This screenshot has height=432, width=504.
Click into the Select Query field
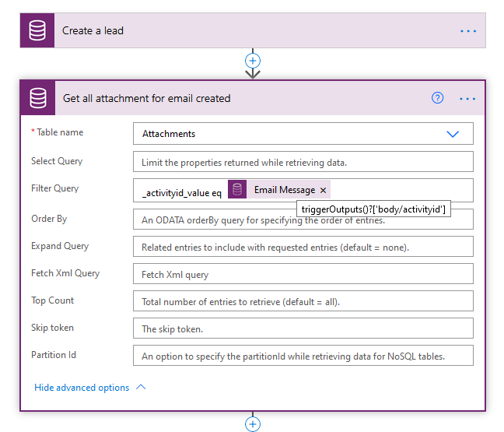click(x=303, y=162)
